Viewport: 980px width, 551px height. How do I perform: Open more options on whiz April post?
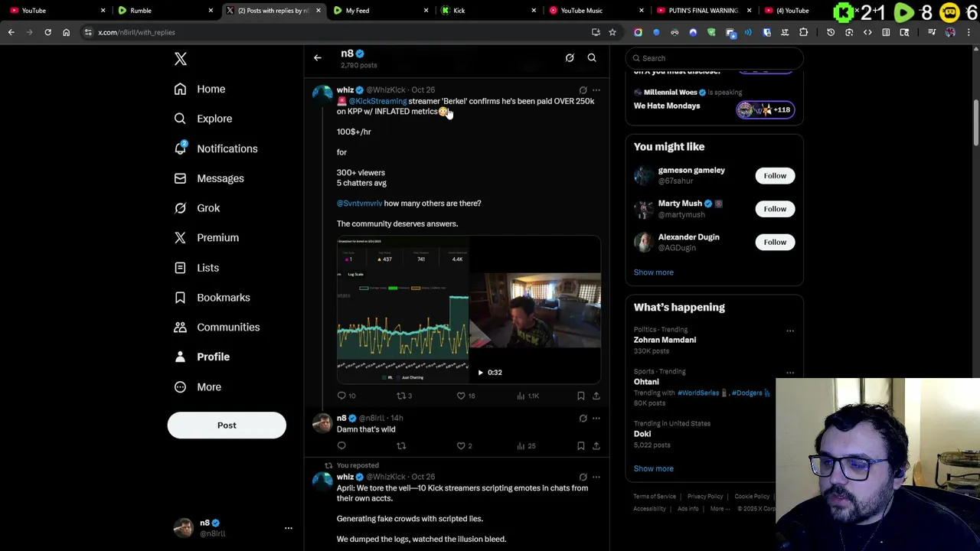click(x=596, y=478)
